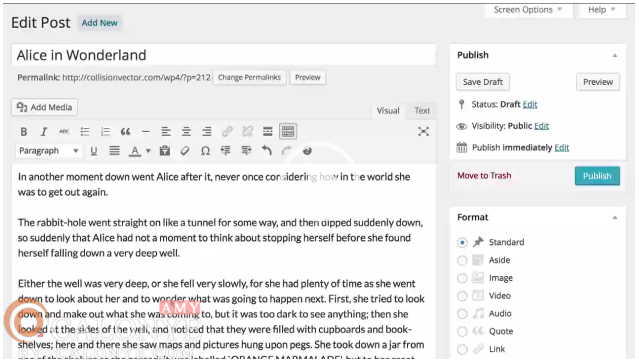Apply blockquote formatting
639x364 pixels.
click(x=126, y=132)
